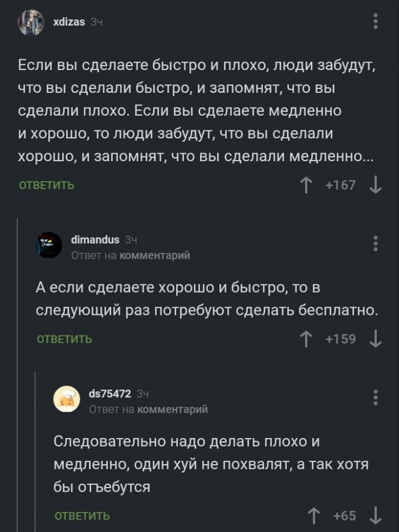Downvote the comment by xdizas
Viewport: 399px width, 532px height.
376,185
